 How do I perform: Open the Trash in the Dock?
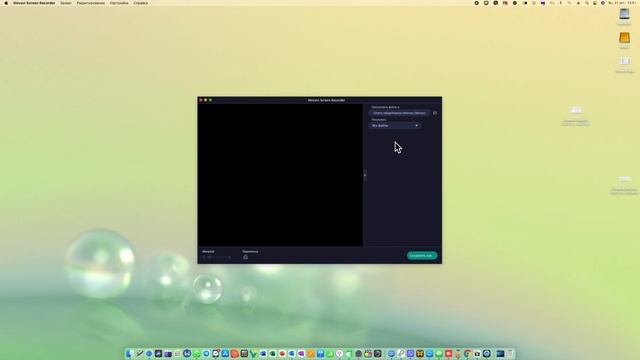click(509, 353)
